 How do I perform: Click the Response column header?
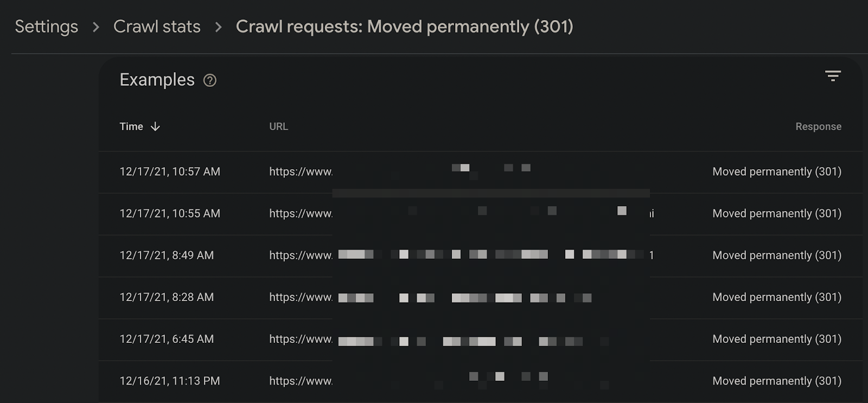[818, 126]
